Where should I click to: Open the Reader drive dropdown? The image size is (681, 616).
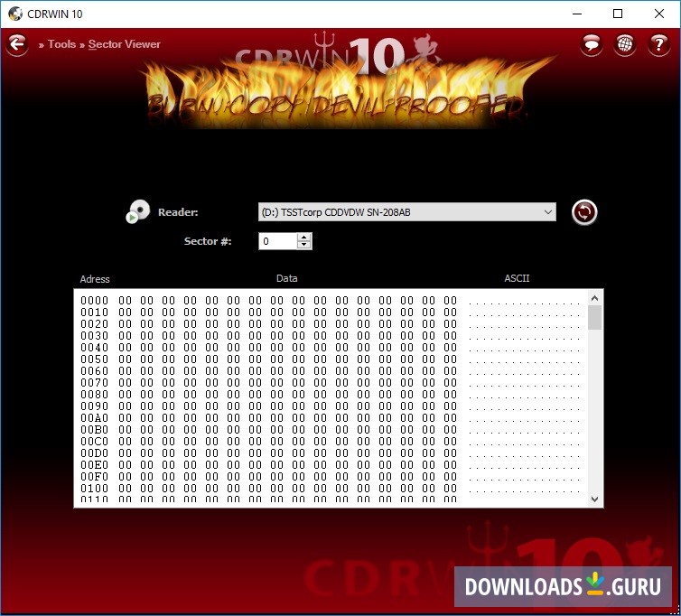pyautogui.click(x=407, y=212)
